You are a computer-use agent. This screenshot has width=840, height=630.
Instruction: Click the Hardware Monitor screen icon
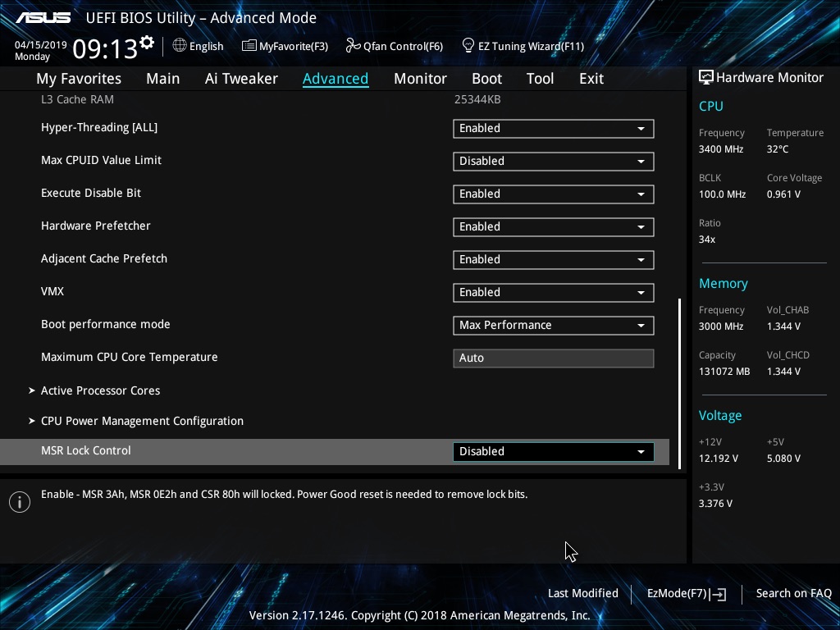706,77
